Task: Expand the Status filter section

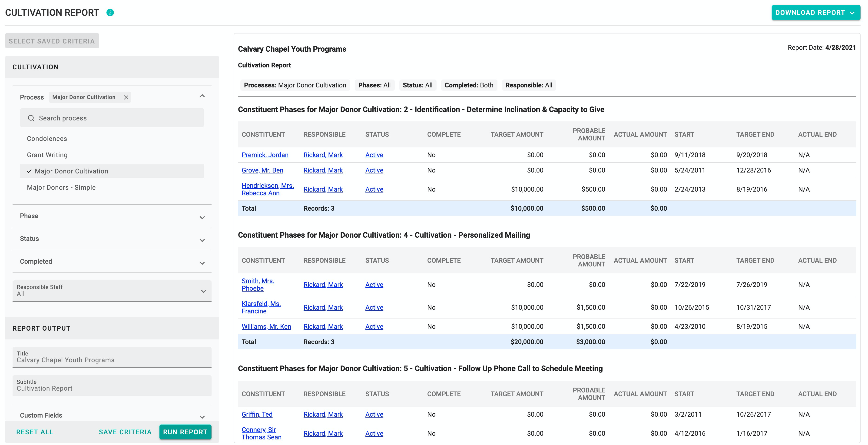Action: point(202,240)
